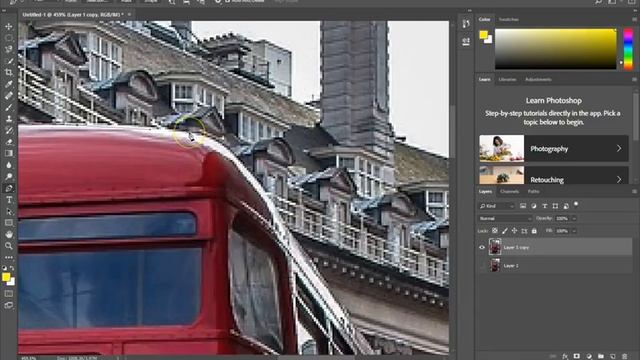Image resolution: width=640 pixels, height=360 pixels.
Task: Select the History Brush tool
Action: [x=9, y=130]
